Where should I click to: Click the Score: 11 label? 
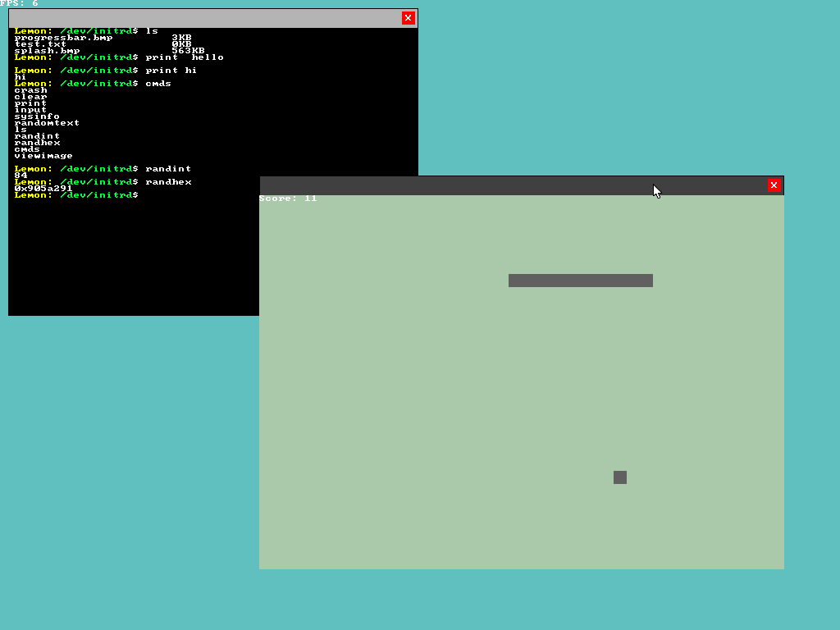(288, 199)
